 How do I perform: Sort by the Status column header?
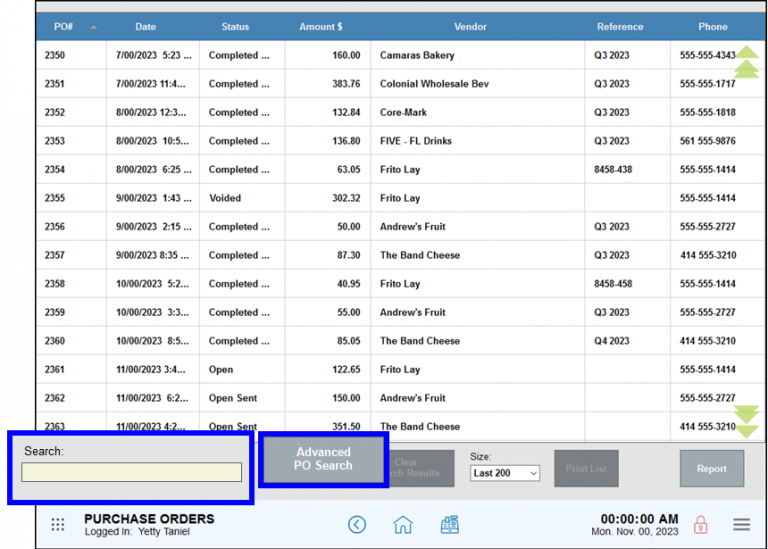click(x=235, y=27)
